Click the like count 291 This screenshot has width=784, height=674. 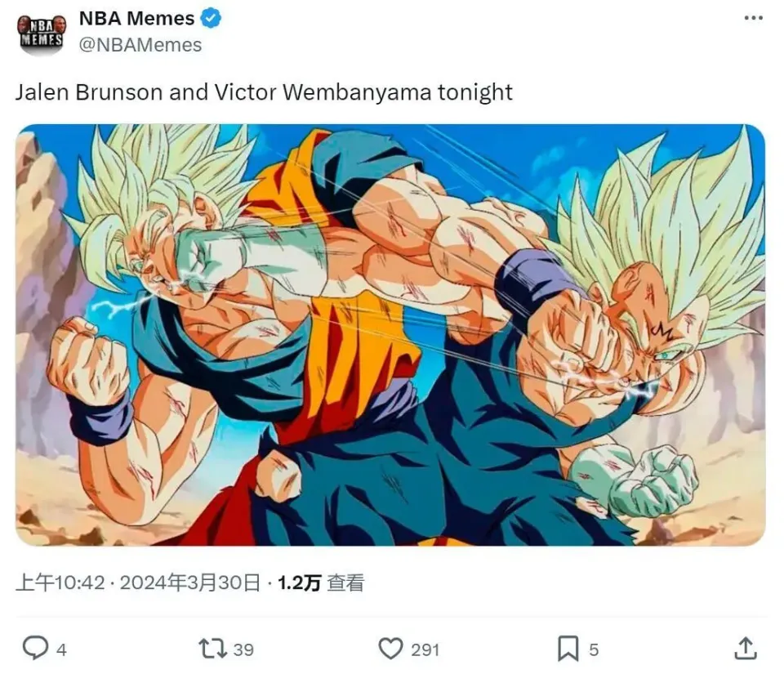click(425, 649)
